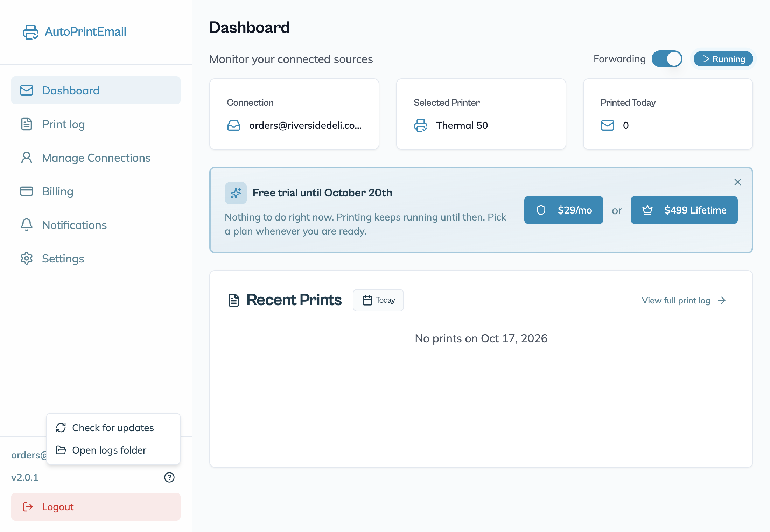Click the printer icon beside Thermal 50

click(421, 125)
